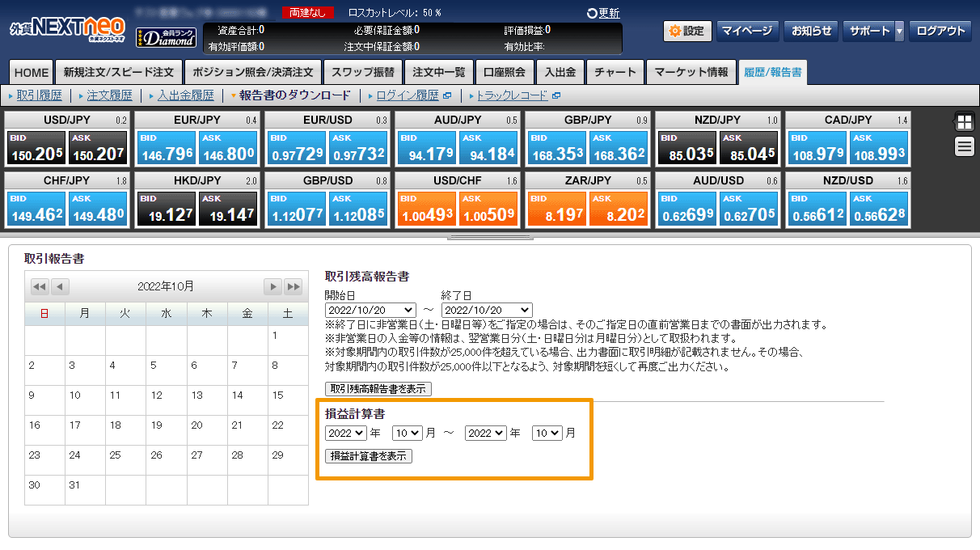This screenshot has width=980, height=550.
Task: Go to previous year in calendar
Action: click(39, 287)
